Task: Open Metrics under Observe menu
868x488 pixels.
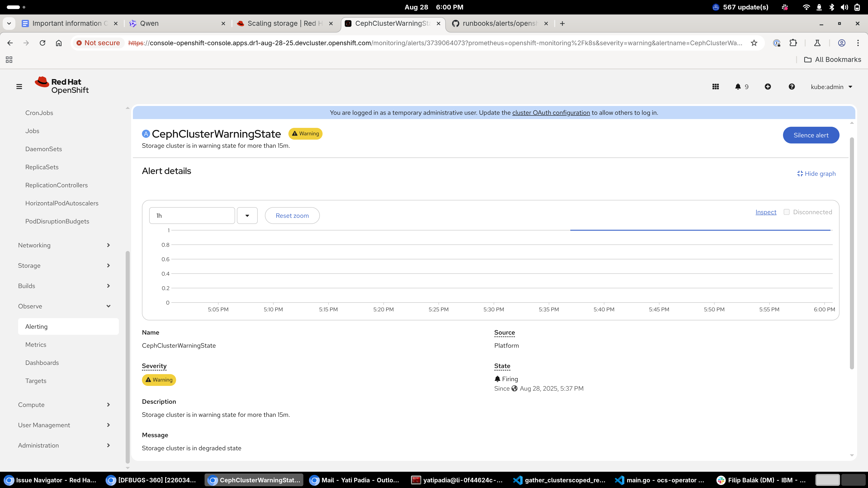Action: 36,345
